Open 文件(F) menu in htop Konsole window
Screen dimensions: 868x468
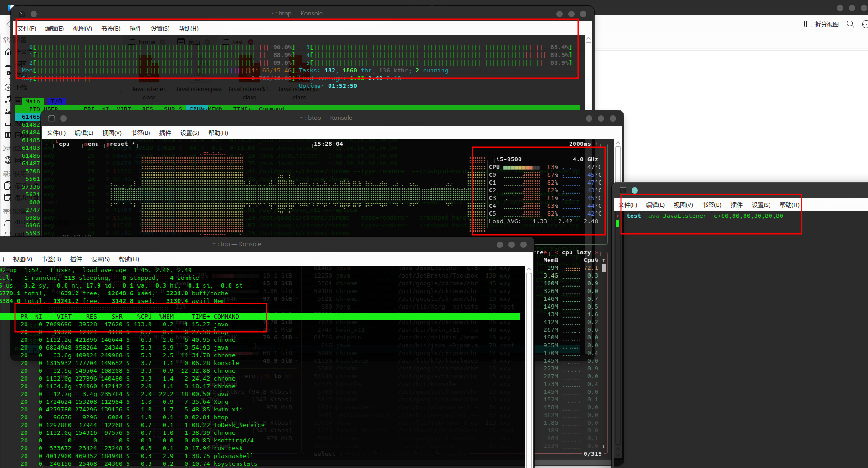[27, 29]
